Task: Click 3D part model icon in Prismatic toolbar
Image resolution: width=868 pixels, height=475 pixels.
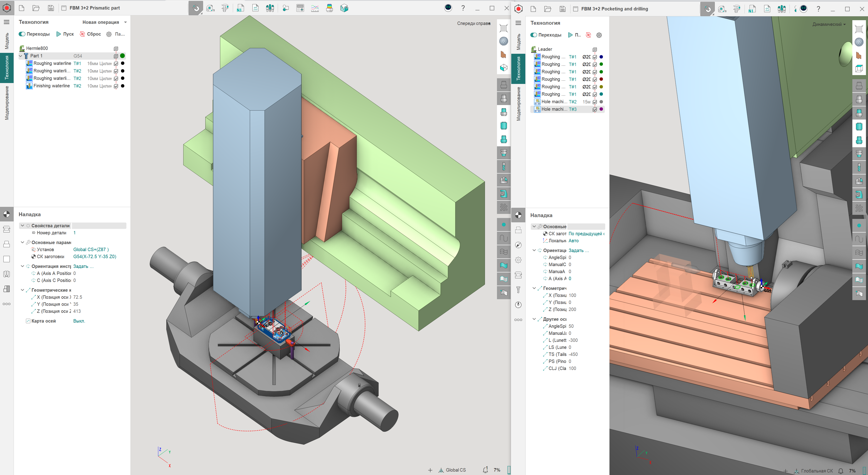Action: coord(344,8)
